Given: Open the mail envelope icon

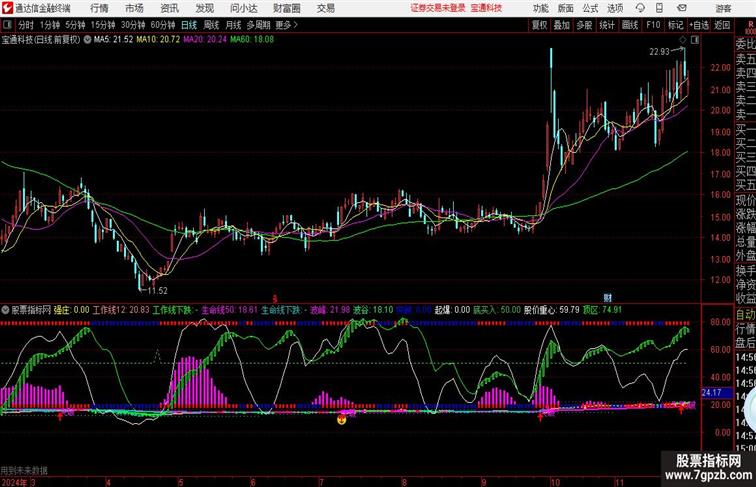Looking at the screenshot, I should [681, 8].
